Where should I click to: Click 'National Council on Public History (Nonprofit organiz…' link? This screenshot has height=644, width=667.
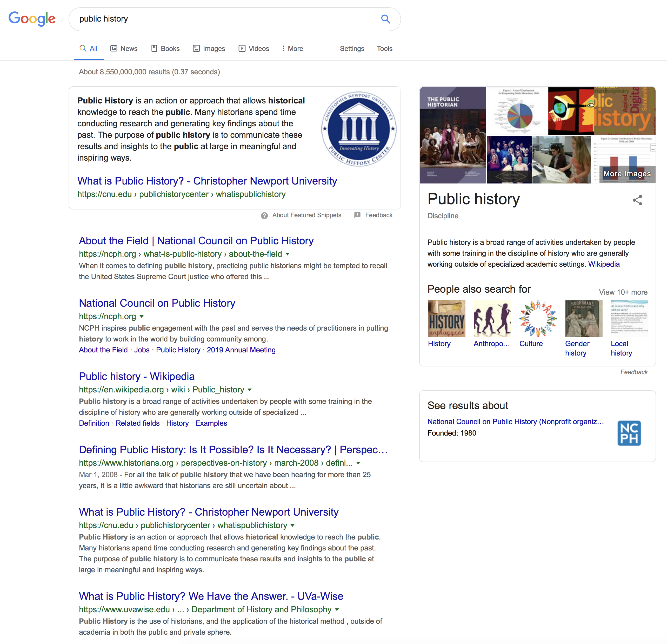tap(516, 422)
